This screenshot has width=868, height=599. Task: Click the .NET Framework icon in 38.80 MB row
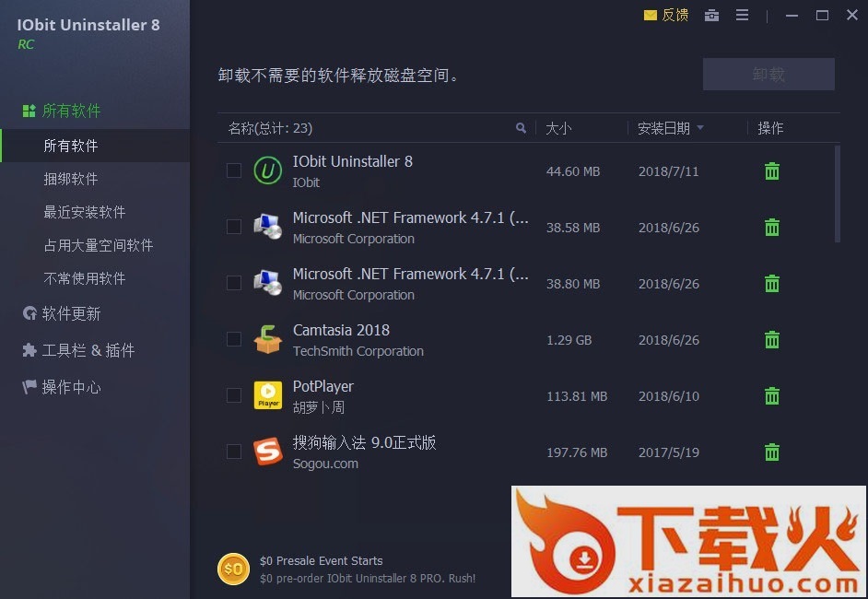point(268,283)
